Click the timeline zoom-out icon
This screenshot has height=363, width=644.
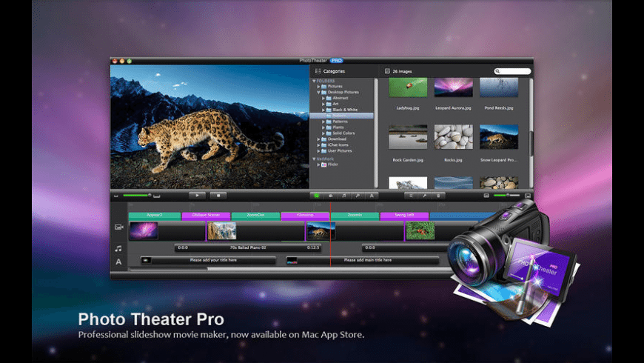[116, 196]
